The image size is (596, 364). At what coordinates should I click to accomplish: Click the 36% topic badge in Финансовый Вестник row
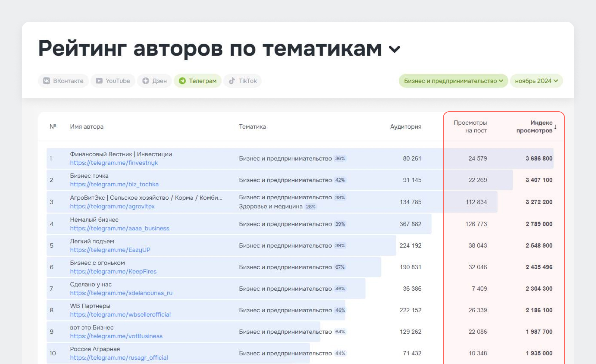click(340, 158)
